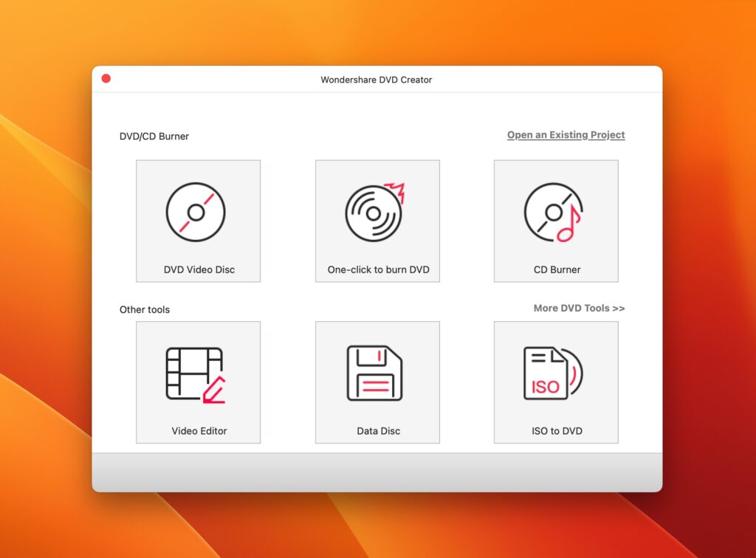Click the disc icon with musical note
The image size is (756, 558).
coord(555,213)
